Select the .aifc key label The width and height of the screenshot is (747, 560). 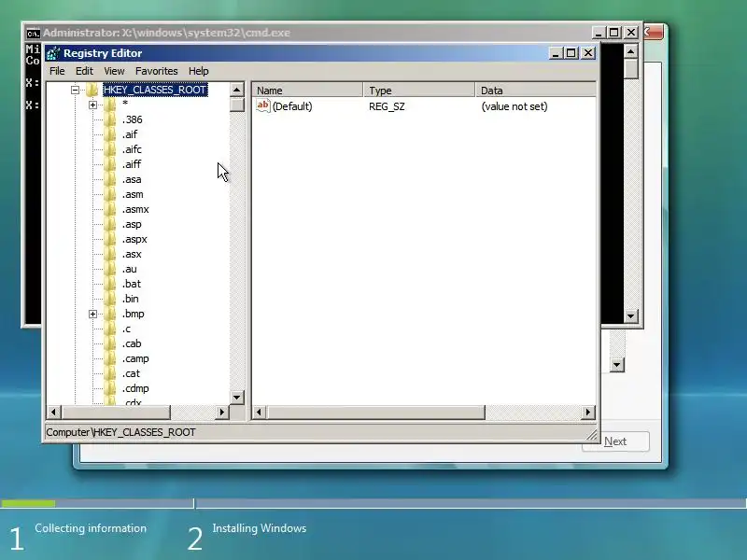point(132,149)
